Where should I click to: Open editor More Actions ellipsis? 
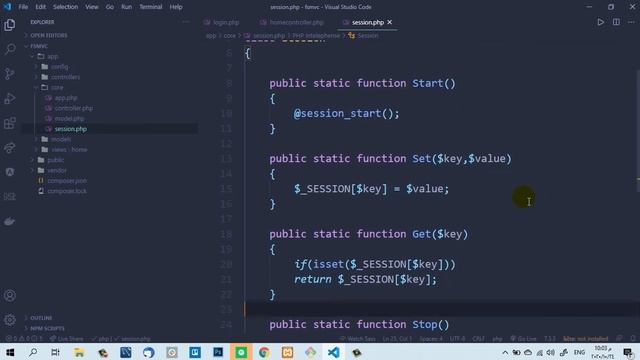(631, 22)
